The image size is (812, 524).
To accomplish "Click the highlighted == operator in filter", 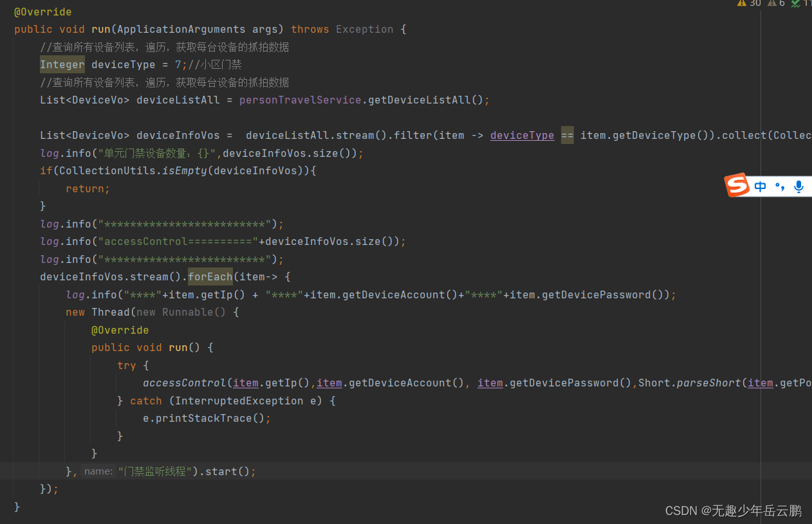I will coord(567,135).
